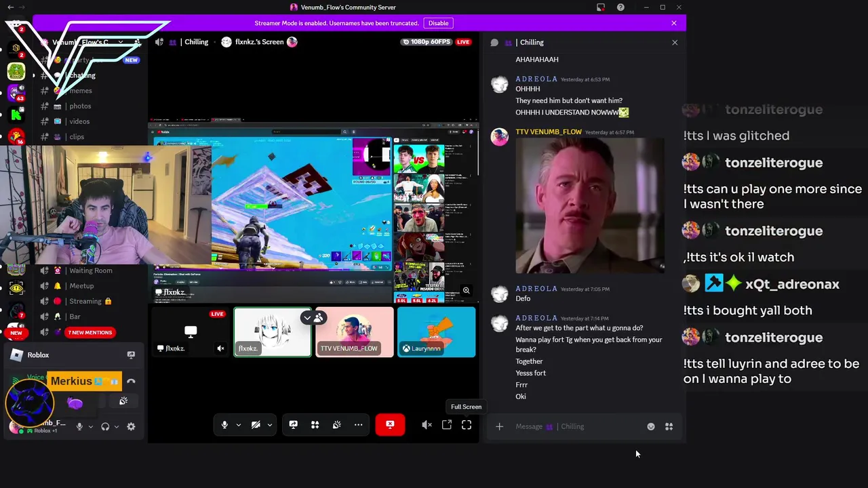This screenshot has height=488, width=868.
Task: Click flxnkz.'s Screen header label
Action: pos(259,42)
